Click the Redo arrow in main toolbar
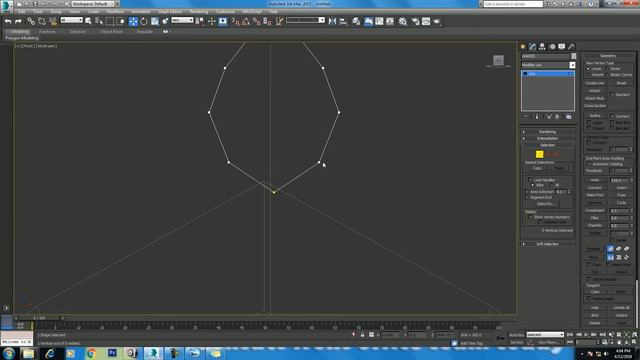Viewport: 640px width, 360px height. point(18,21)
